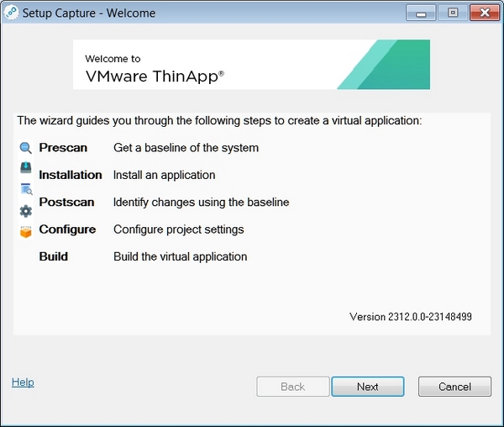
Task: Minimize the Setup Capture window
Action: click(421, 13)
